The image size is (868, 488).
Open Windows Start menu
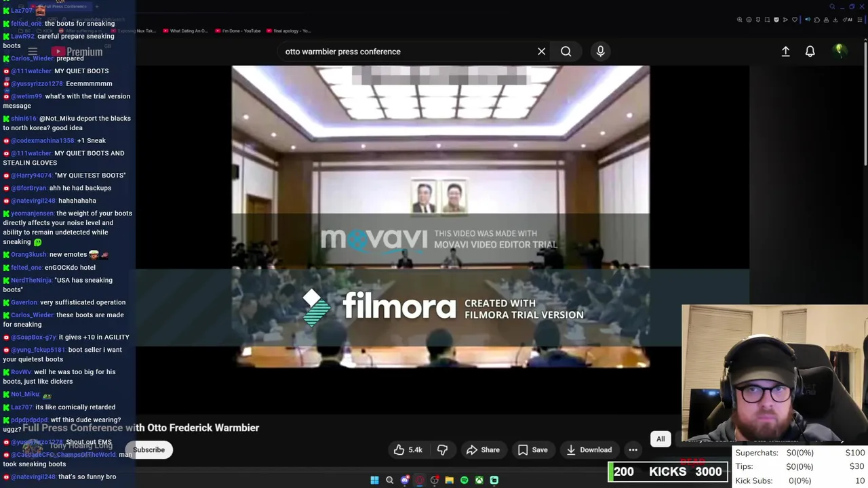point(374,480)
